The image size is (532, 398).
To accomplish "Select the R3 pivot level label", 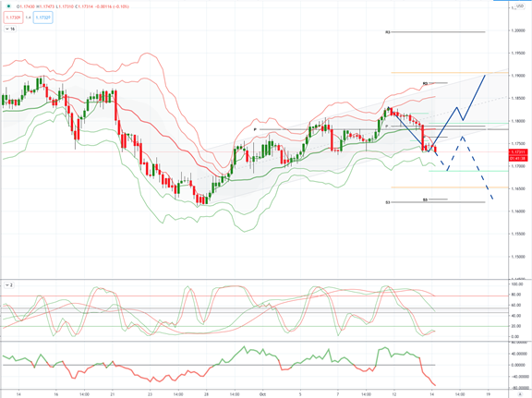I will [388, 32].
